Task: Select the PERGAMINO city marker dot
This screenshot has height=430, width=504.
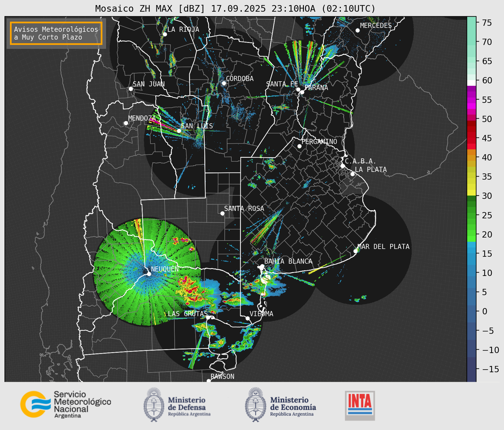Action: 299,146
